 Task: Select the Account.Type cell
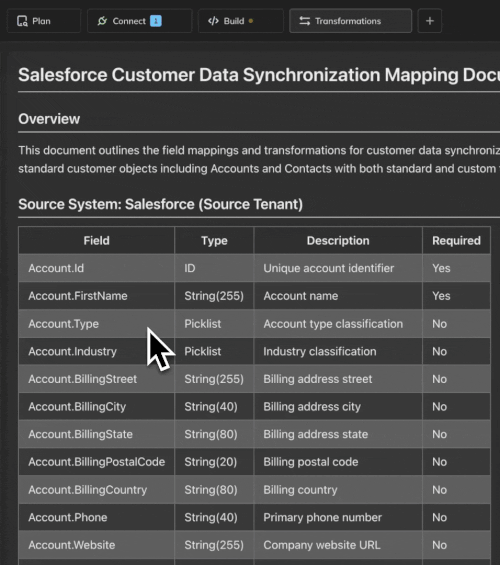tap(97, 324)
